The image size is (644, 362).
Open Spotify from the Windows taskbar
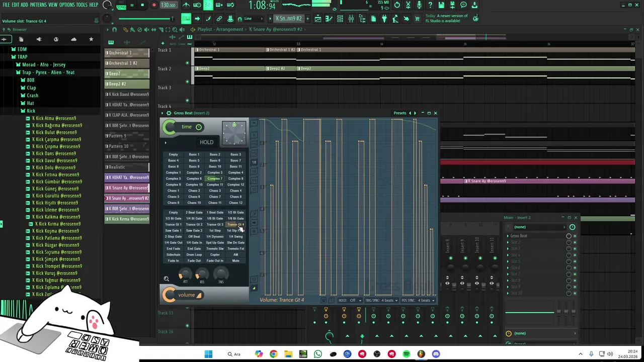407,354
